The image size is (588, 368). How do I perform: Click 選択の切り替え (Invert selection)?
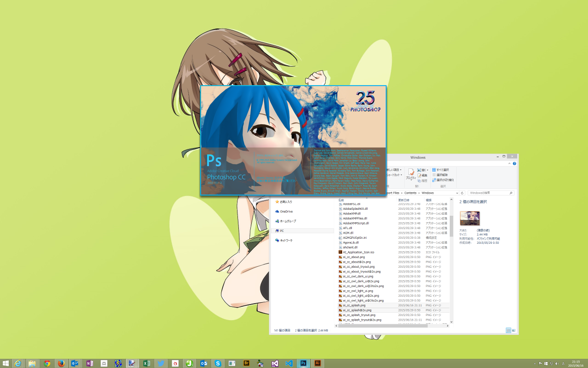pos(443,180)
